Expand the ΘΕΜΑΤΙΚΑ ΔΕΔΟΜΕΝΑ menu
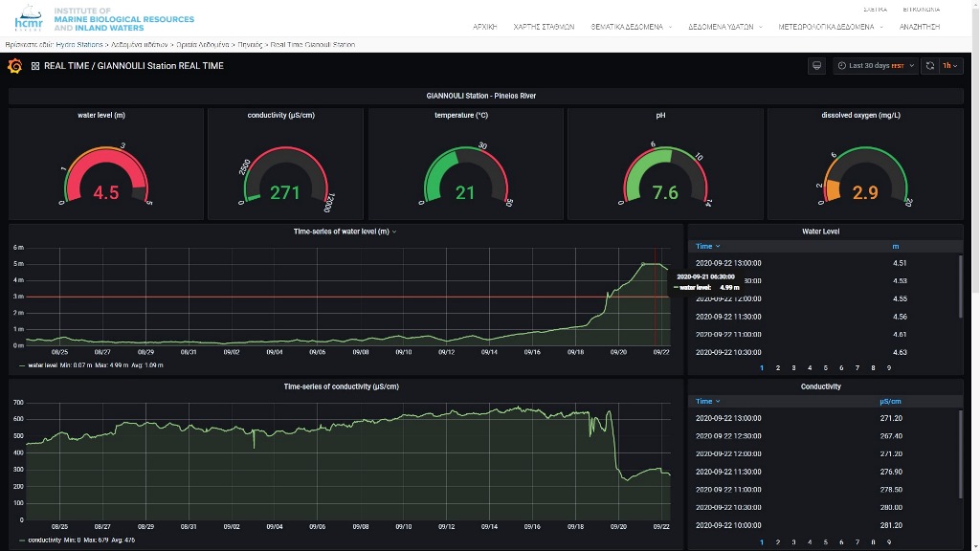This screenshot has width=980, height=551. [632, 27]
